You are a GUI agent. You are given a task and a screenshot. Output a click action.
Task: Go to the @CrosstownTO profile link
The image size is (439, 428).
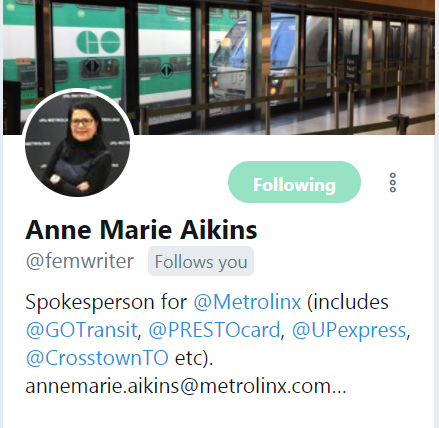(97, 358)
